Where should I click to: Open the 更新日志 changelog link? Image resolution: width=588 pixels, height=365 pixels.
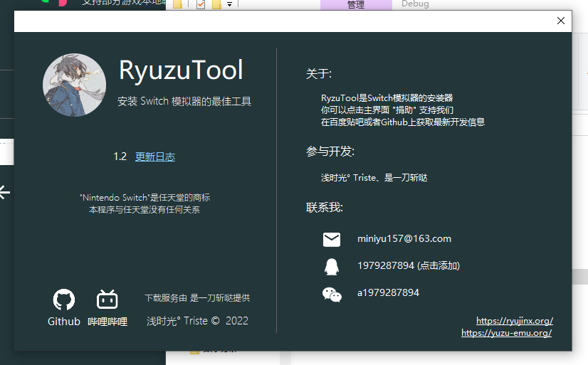[x=155, y=157]
